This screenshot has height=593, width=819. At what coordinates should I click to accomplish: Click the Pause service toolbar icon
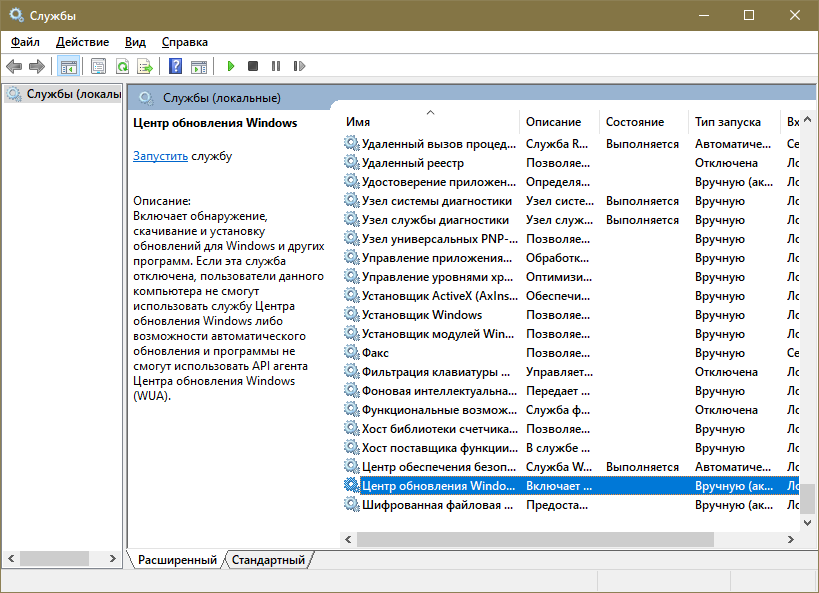[x=276, y=66]
